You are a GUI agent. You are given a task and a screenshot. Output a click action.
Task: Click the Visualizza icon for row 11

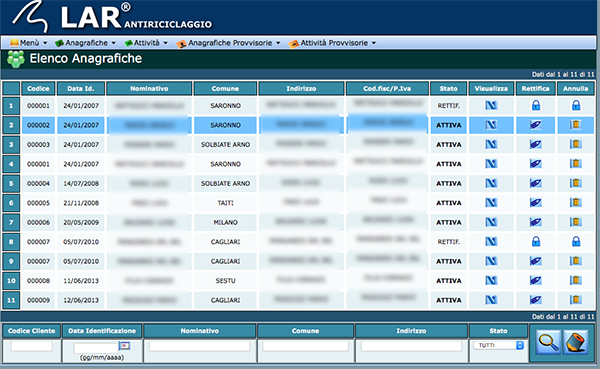491,300
